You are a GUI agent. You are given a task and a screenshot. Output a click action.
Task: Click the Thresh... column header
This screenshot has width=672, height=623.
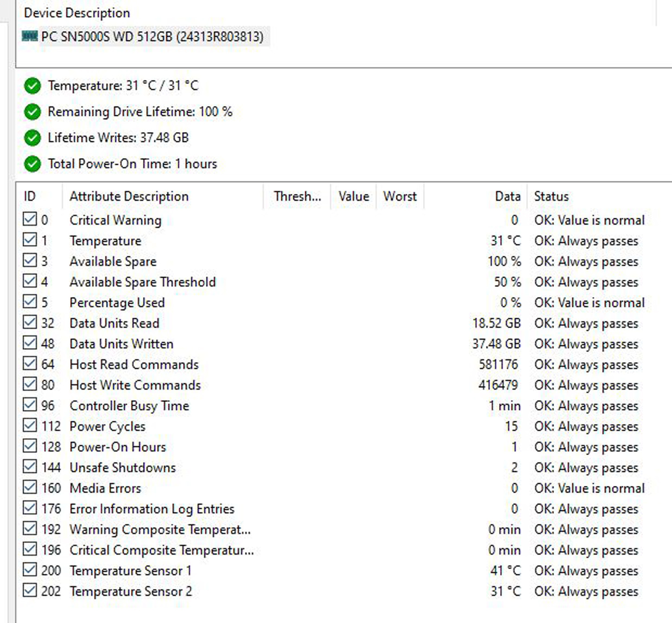(x=298, y=197)
